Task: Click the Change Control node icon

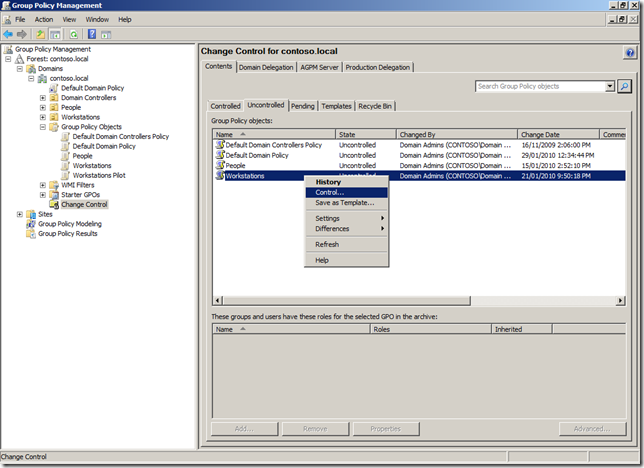Action: point(54,204)
